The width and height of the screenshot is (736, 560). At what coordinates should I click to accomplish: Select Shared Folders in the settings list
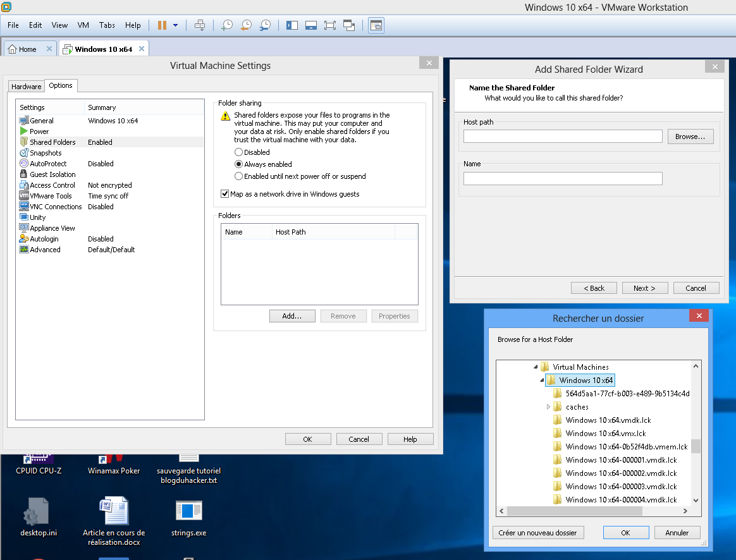(x=110, y=142)
